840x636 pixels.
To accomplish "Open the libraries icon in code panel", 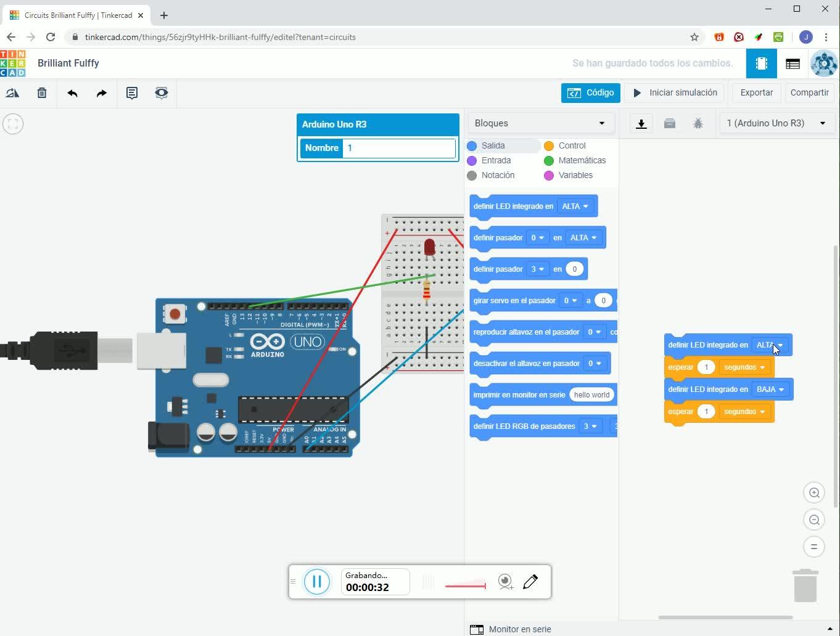I will 669,123.
